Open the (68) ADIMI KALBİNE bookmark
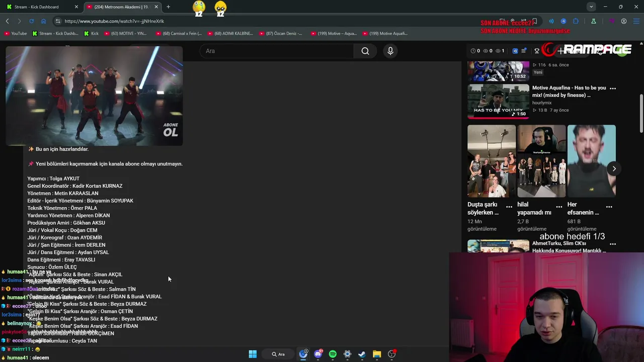Image resolution: width=644 pixels, height=362 pixels. coord(230,33)
